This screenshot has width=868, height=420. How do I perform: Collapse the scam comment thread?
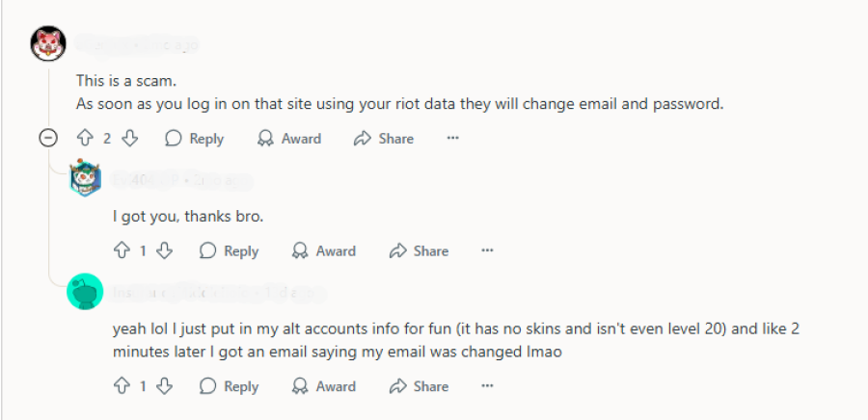point(47,139)
